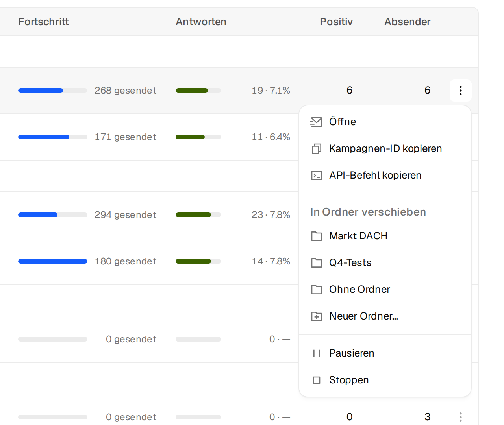Pick Stoppen to stop the campaign

pos(385,380)
